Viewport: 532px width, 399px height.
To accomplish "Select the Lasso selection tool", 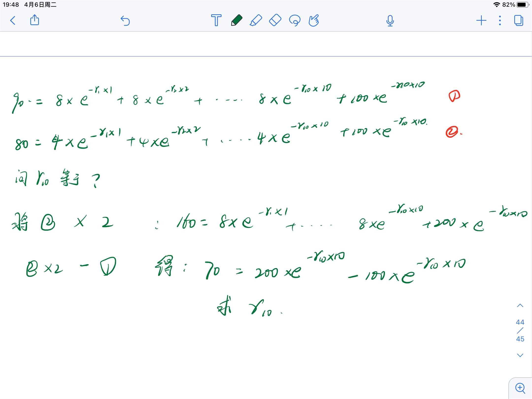I will coord(295,20).
